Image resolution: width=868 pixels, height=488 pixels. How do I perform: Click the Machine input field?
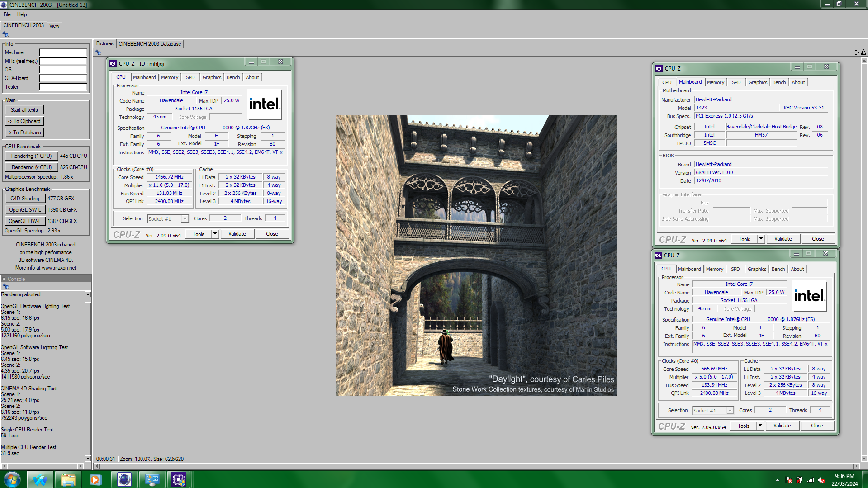pyautogui.click(x=63, y=52)
